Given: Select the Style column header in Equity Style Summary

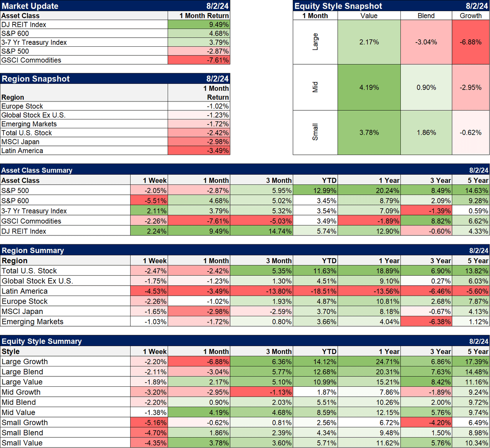Looking at the screenshot, I should click(x=10, y=351).
